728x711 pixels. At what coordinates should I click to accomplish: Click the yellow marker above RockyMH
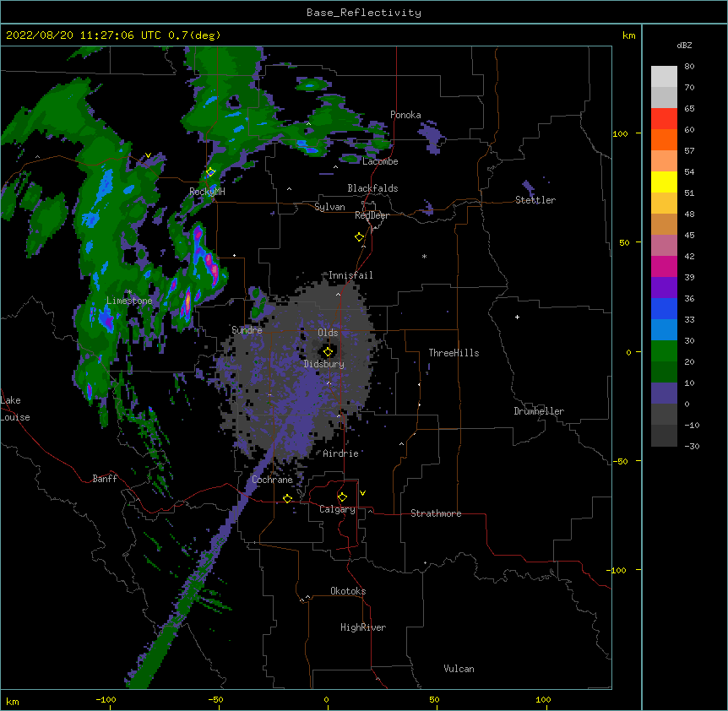(x=211, y=172)
